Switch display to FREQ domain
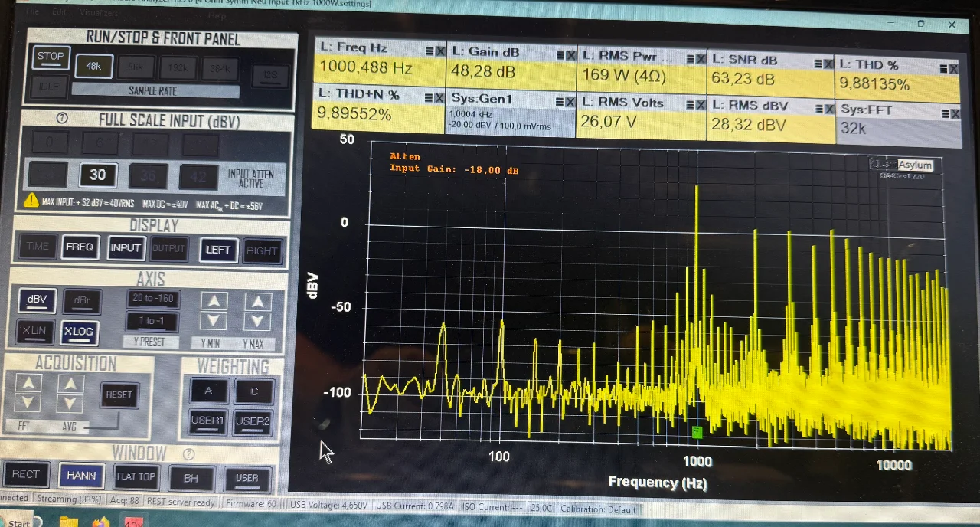The width and height of the screenshot is (980, 527). tap(79, 247)
